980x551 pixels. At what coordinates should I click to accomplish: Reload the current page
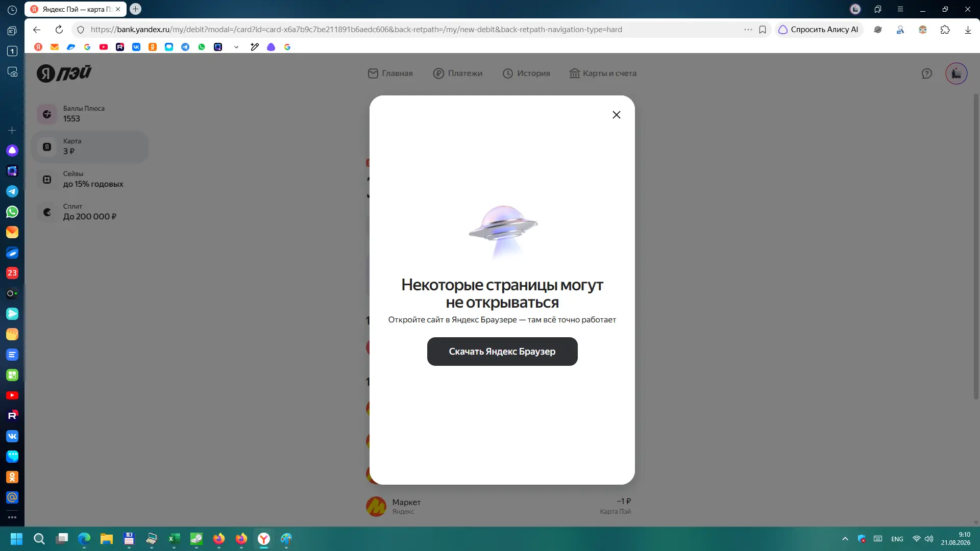pyautogui.click(x=59, y=30)
